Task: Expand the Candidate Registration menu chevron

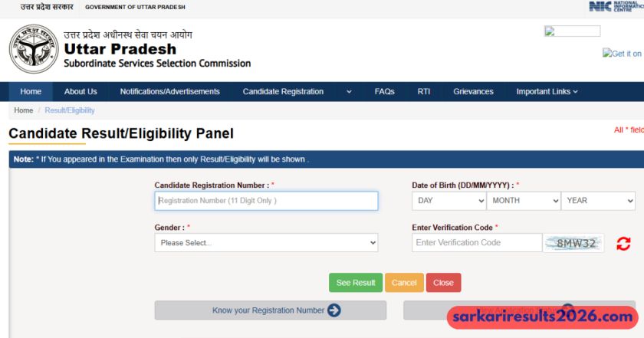Action: [349, 92]
